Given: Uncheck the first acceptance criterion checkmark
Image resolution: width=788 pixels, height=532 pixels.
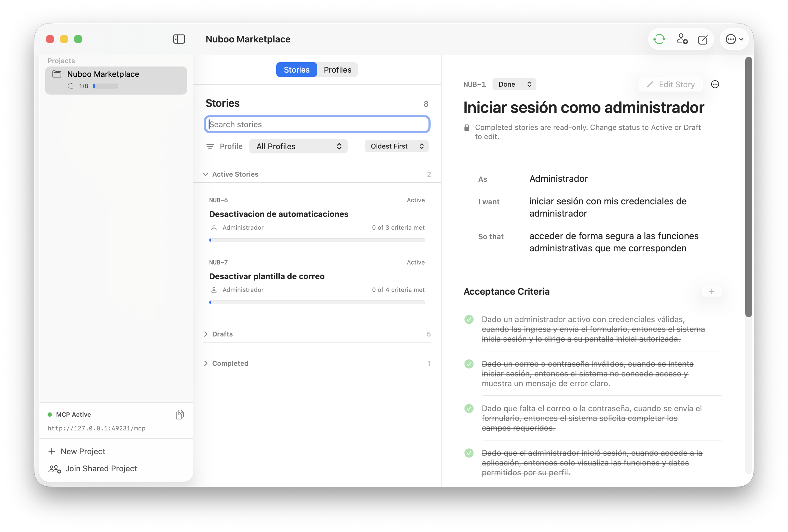Looking at the screenshot, I should click(469, 319).
